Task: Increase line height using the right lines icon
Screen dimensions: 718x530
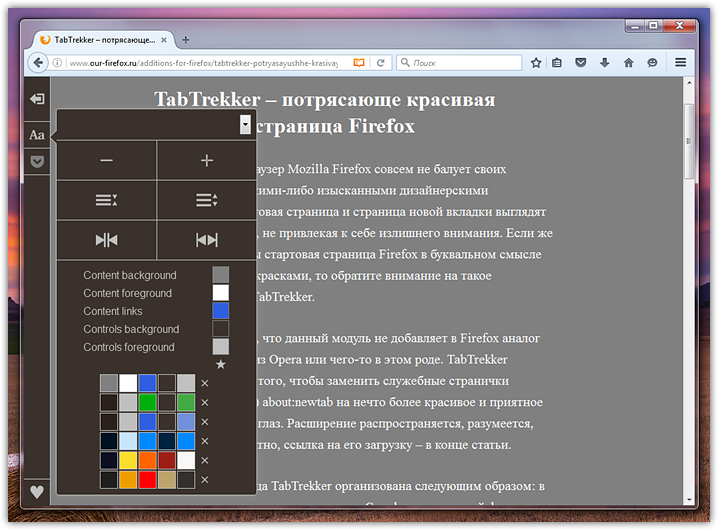Action: coord(207,200)
